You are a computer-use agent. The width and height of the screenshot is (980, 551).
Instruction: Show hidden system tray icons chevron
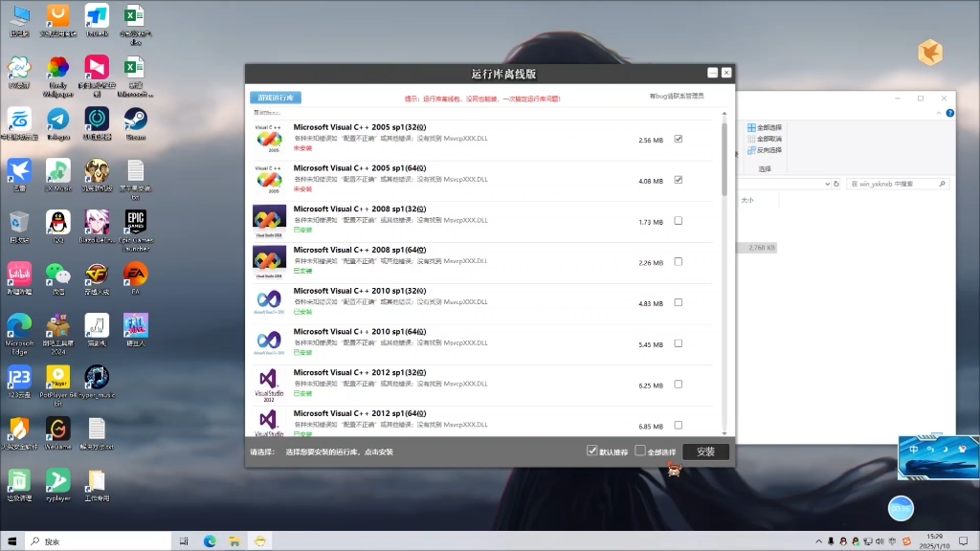click(x=819, y=541)
